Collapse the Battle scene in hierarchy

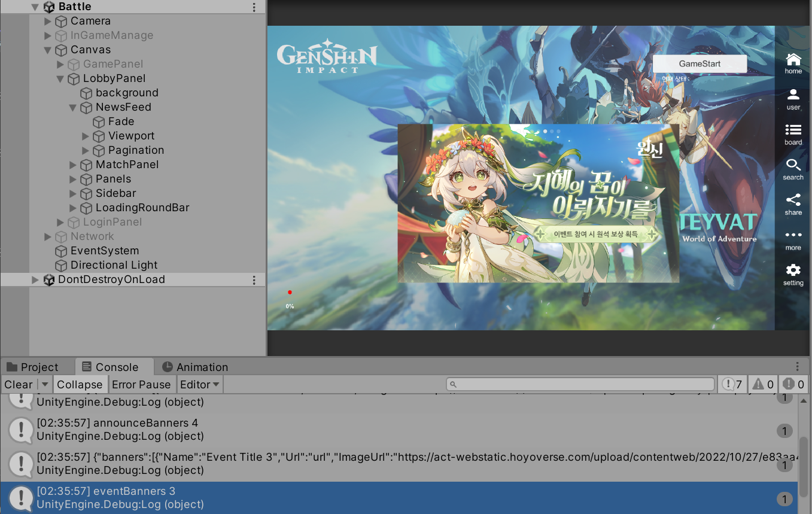tap(35, 7)
